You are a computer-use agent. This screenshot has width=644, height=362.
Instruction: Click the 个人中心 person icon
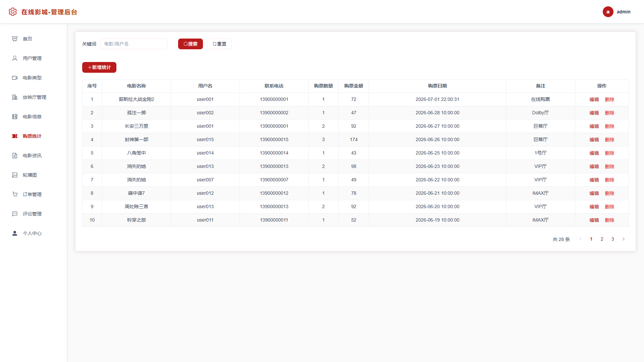(15, 233)
